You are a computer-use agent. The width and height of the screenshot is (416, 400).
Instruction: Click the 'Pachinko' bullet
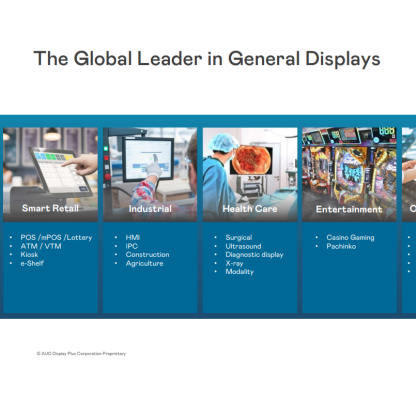[x=341, y=246]
